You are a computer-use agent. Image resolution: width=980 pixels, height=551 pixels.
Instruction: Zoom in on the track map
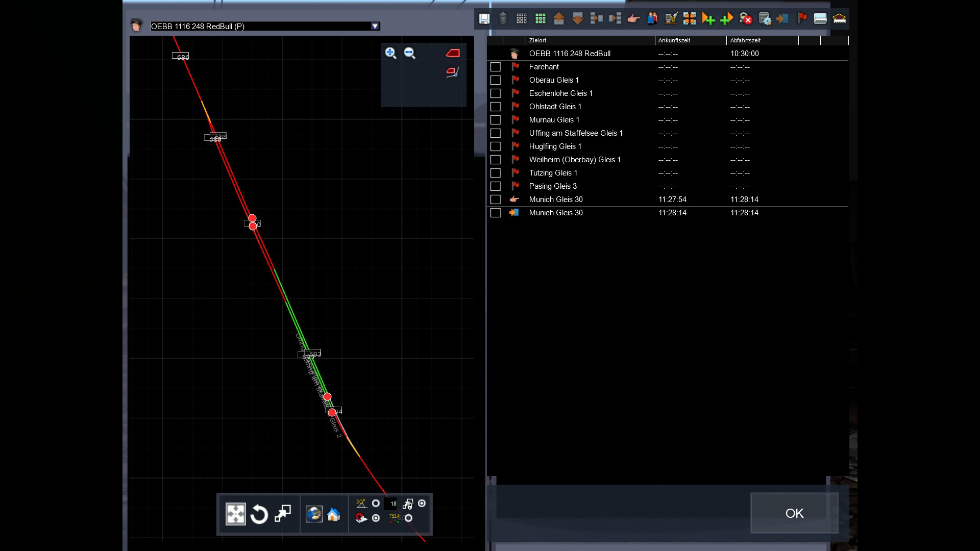pyautogui.click(x=390, y=53)
